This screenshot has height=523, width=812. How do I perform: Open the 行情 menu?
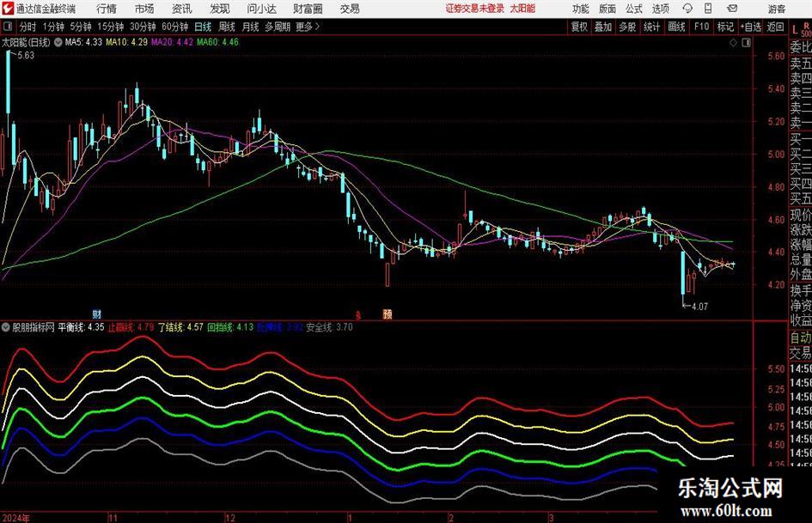click(107, 9)
